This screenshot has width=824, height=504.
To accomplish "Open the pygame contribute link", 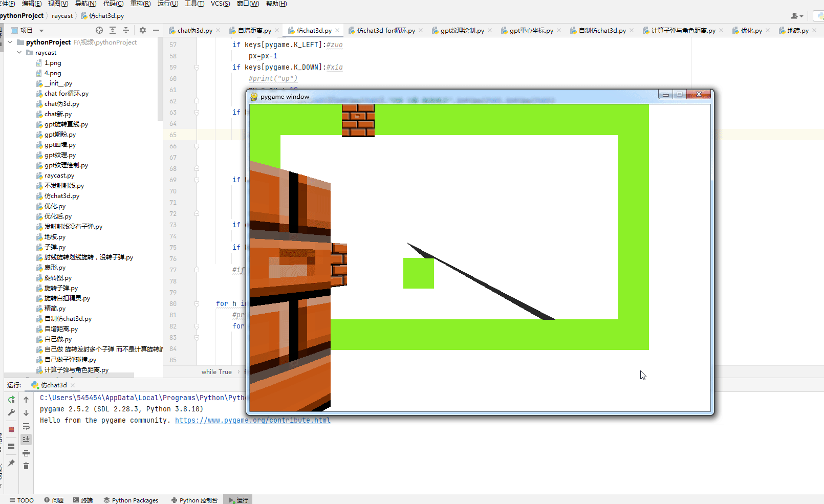I will pyautogui.click(x=252, y=420).
